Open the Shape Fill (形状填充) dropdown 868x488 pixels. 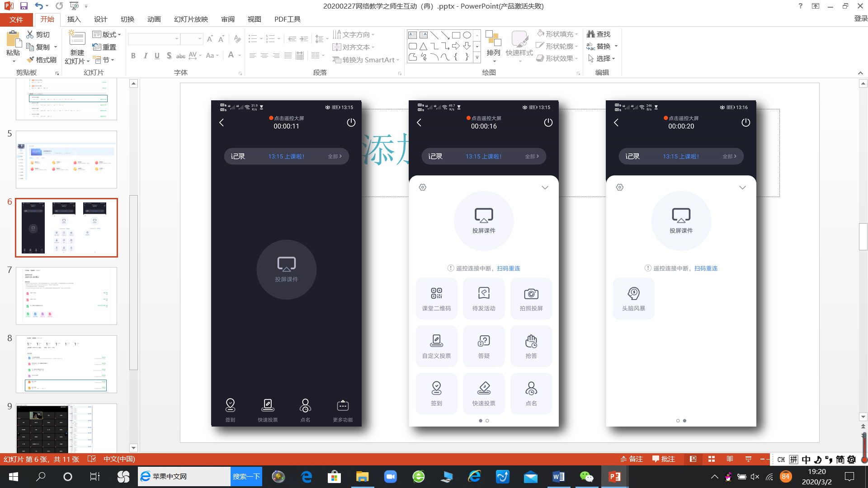pyautogui.click(x=557, y=34)
